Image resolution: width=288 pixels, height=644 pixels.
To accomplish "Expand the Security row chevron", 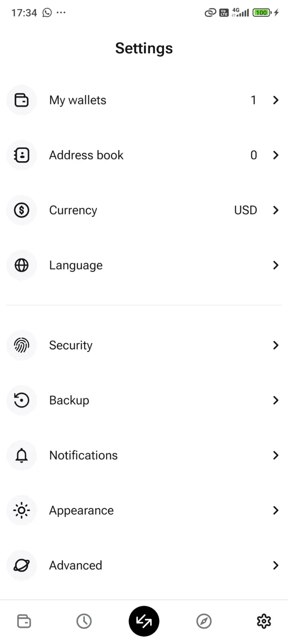I will (x=276, y=345).
